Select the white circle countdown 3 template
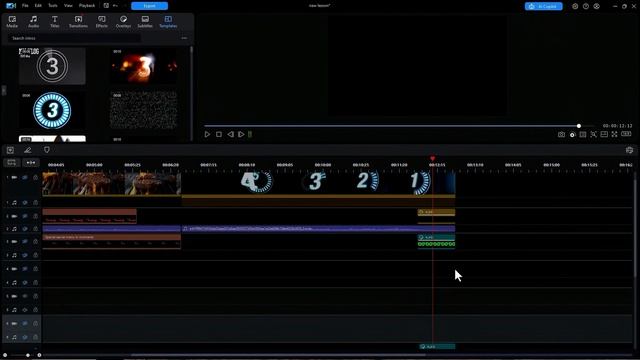640x360 pixels. [x=52, y=66]
